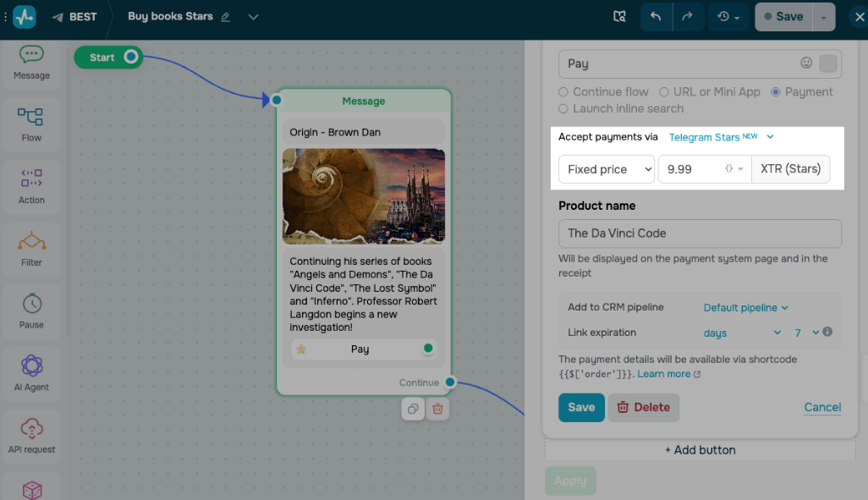Click the Apply button
The width and height of the screenshot is (868, 500).
(570, 481)
